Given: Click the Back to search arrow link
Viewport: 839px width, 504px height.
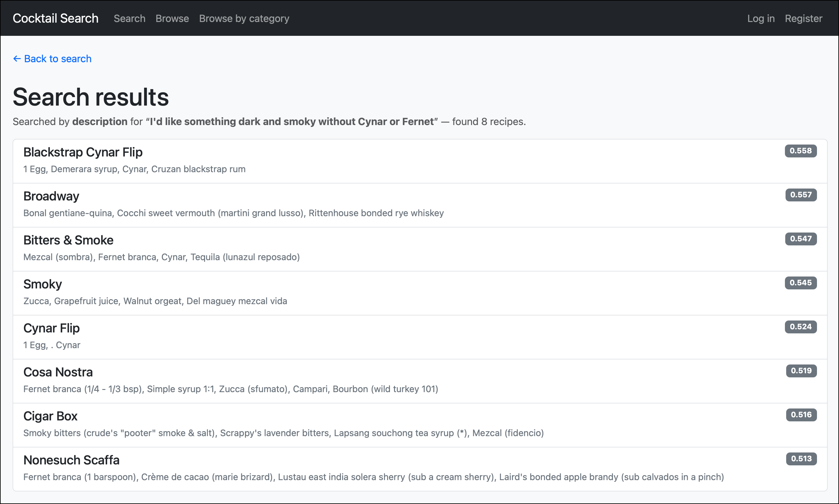Looking at the screenshot, I should (52, 59).
